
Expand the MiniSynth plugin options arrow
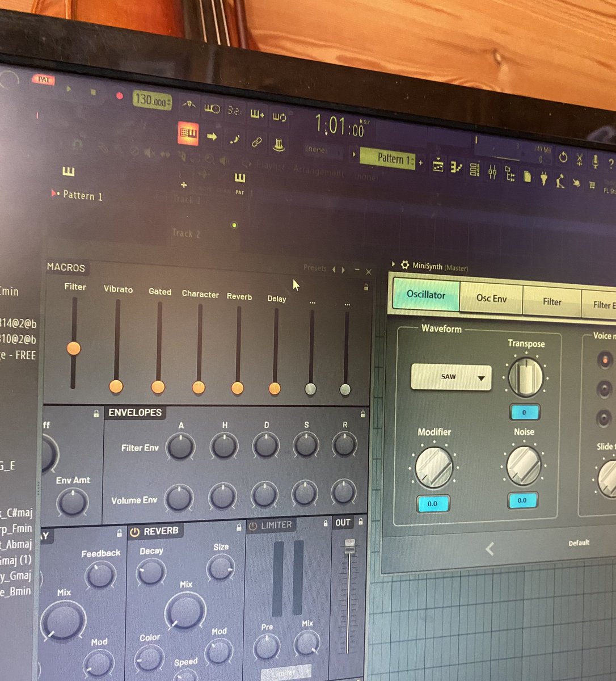point(394,264)
